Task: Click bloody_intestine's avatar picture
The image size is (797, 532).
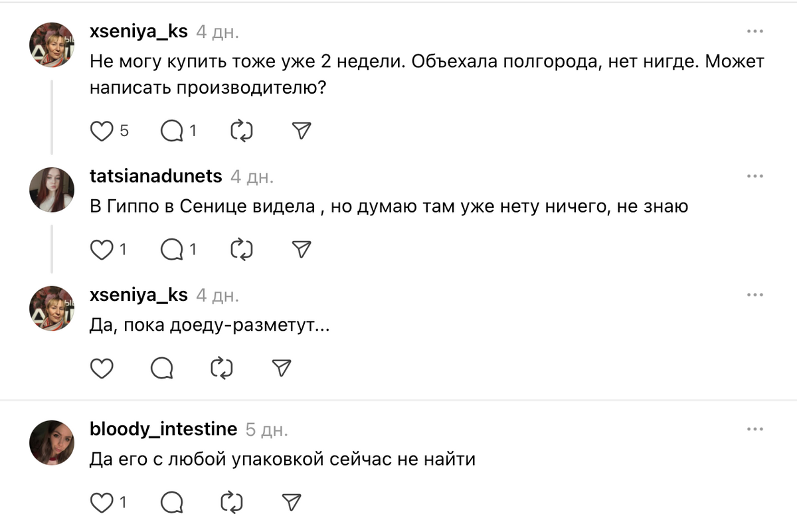Action: pos(51,442)
